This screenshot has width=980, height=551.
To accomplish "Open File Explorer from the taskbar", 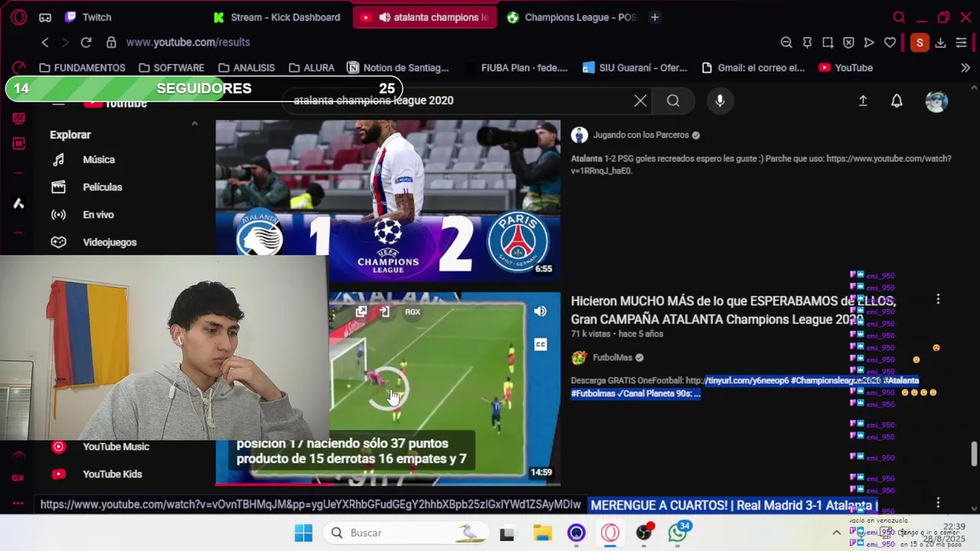I will (x=543, y=533).
